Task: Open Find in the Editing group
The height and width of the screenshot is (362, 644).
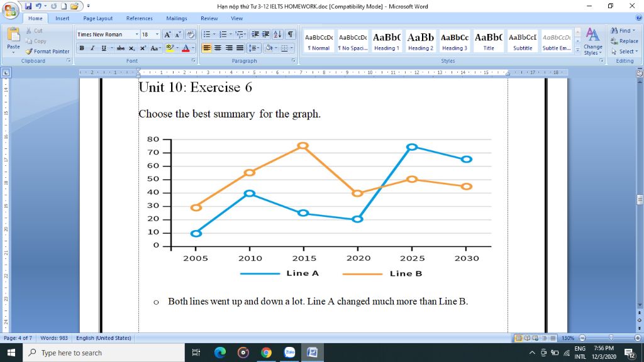Action: tap(623, 31)
